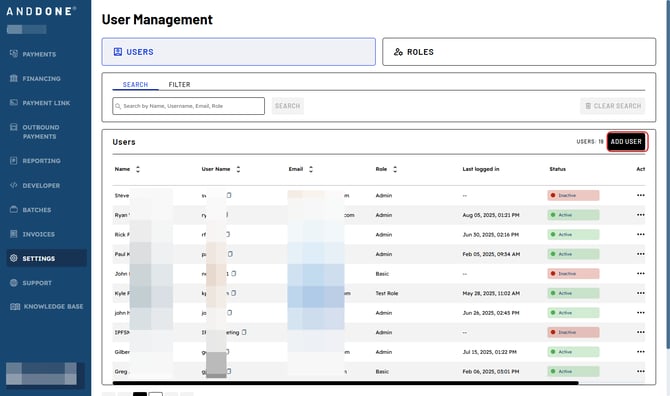Open Outbound Payments in sidebar

[x=35, y=132]
